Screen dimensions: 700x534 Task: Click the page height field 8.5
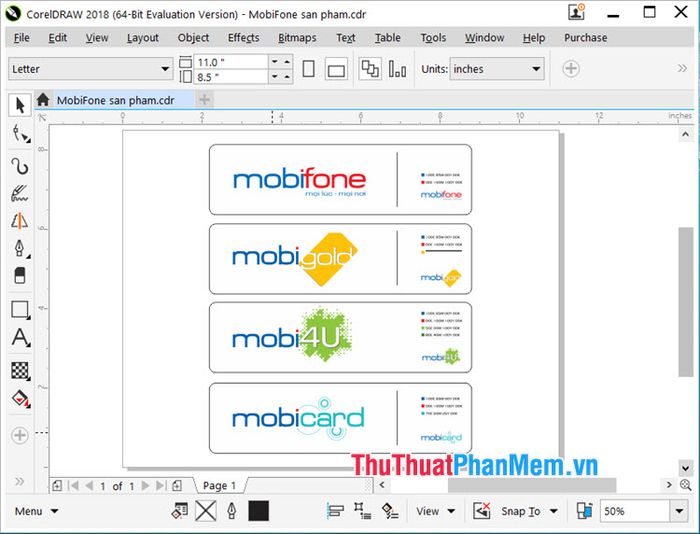(x=230, y=77)
